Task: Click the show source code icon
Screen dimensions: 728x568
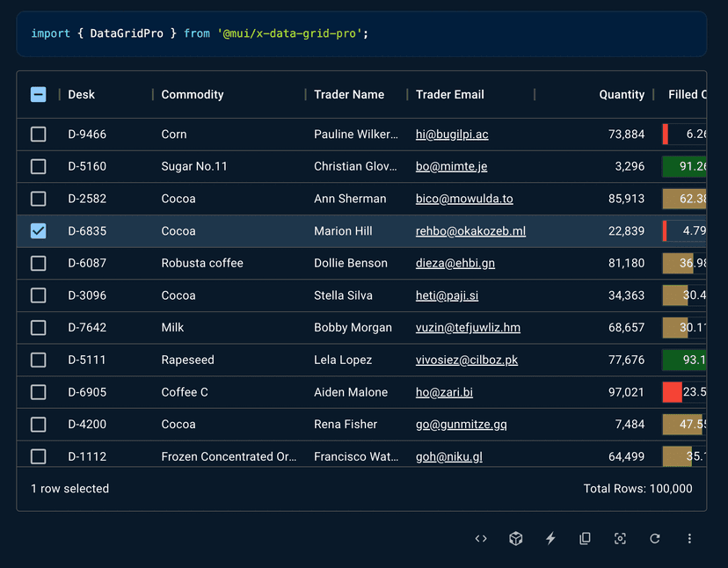Action: click(x=480, y=538)
